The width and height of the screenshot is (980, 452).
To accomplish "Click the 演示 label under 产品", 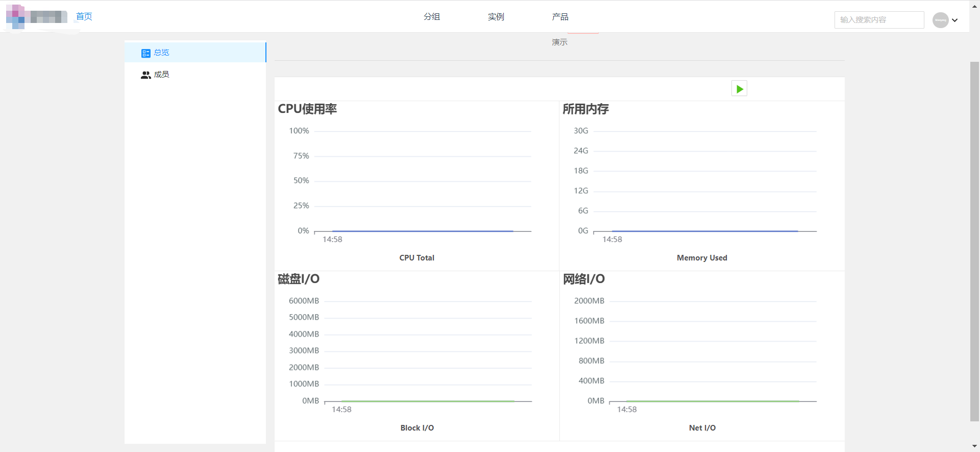I will click(x=559, y=42).
